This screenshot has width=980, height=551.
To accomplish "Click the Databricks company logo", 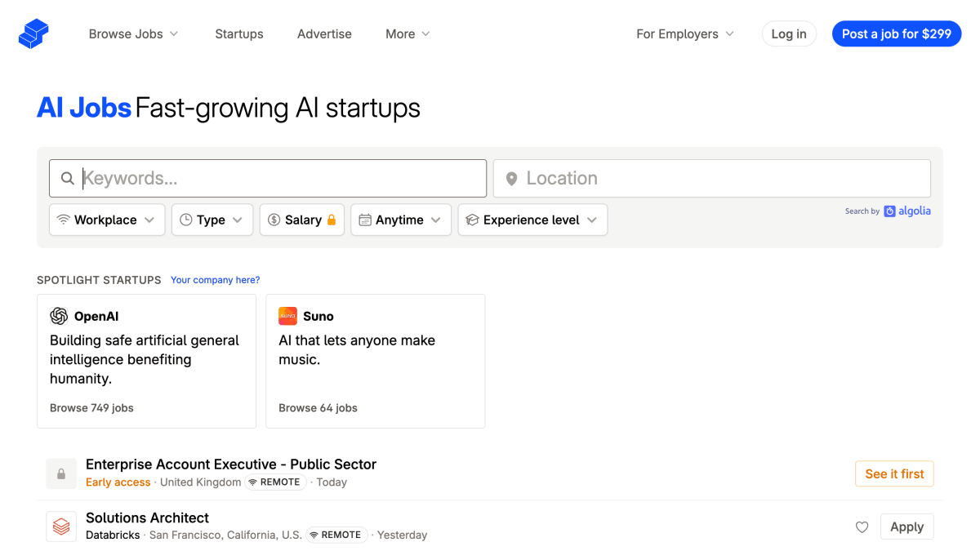I will (61, 527).
